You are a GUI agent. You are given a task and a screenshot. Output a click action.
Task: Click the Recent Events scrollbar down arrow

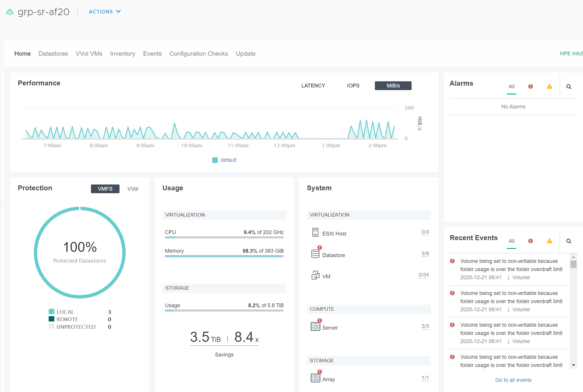tap(573, 365)
